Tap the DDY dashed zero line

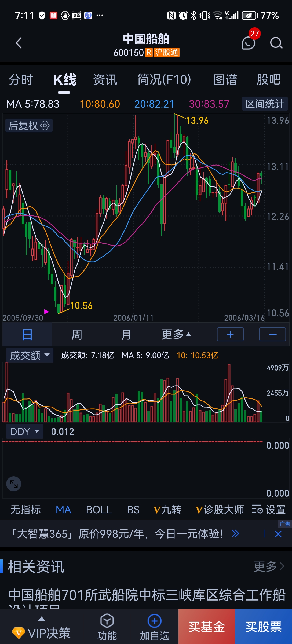pyautogui.click(x=133, y=441)
